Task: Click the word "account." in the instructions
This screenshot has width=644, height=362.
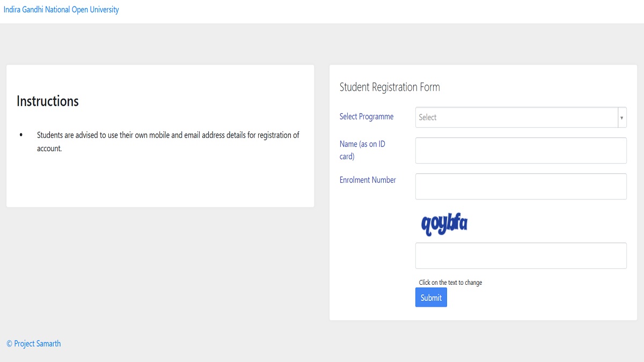Action: click(x=49, y=149)
